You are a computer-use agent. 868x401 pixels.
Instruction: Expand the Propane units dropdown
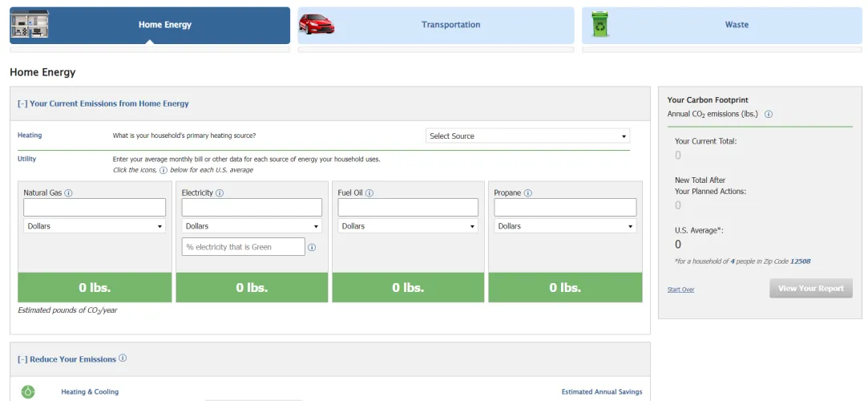565,226
